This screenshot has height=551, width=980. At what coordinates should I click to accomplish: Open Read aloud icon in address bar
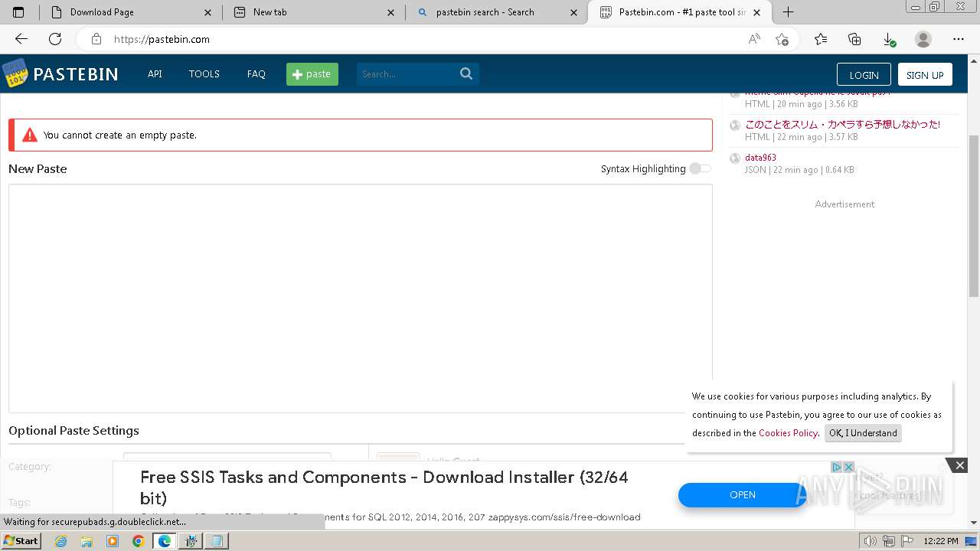[754, 39]
